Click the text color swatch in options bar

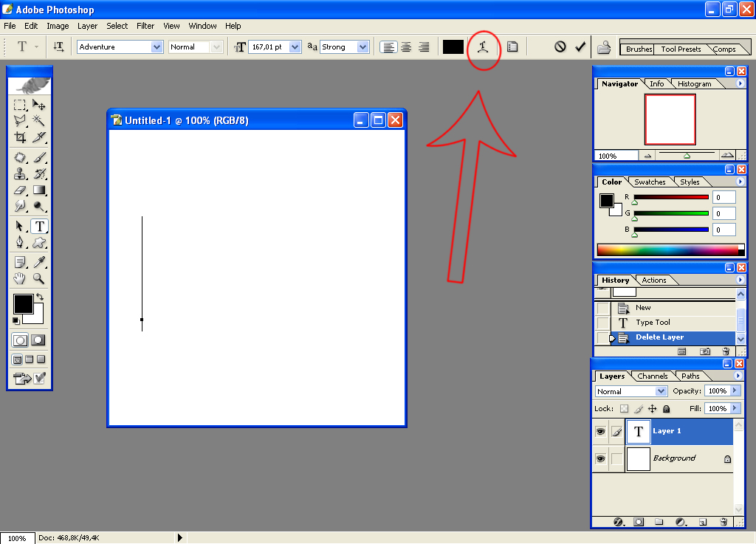[453, 47]
